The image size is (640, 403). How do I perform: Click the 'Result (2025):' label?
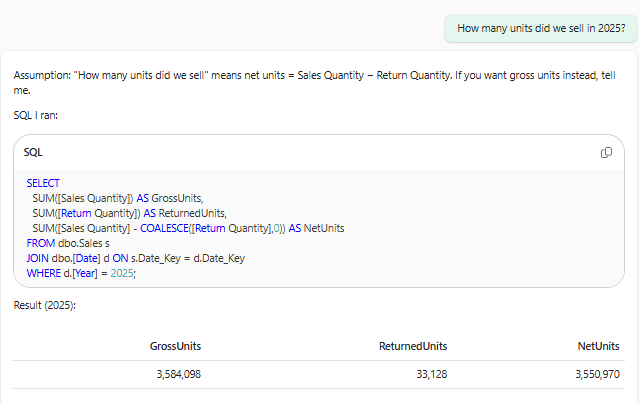[x=44, y=305]
